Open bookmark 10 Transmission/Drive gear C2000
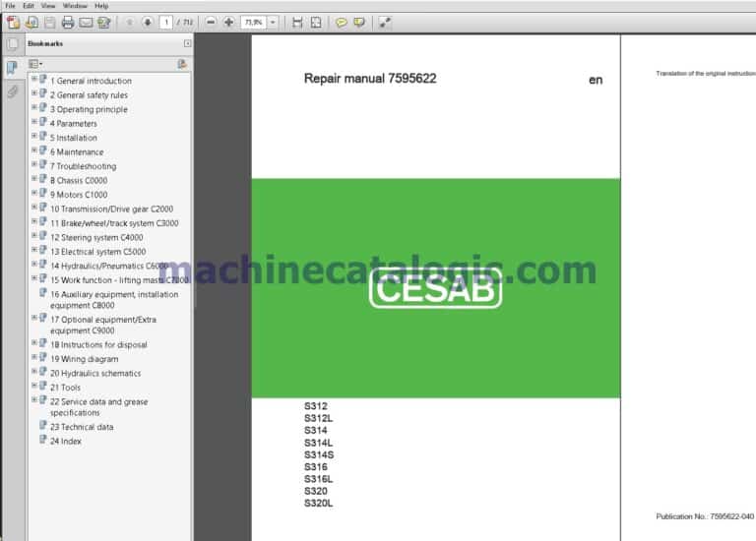This screenshot has width=756, height=541. (112, 210)
